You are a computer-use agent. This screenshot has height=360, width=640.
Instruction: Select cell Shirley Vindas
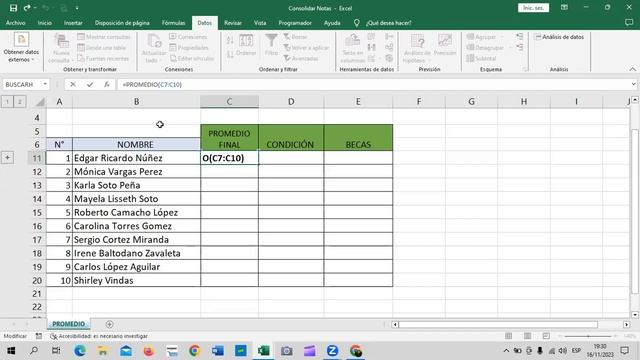click(136, 280)
